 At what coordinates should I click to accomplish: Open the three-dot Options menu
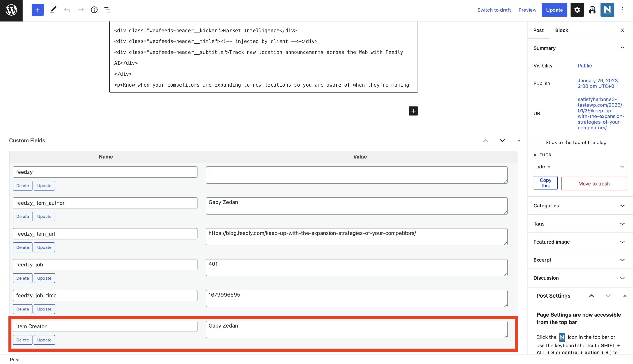click(x=622, y=10)
